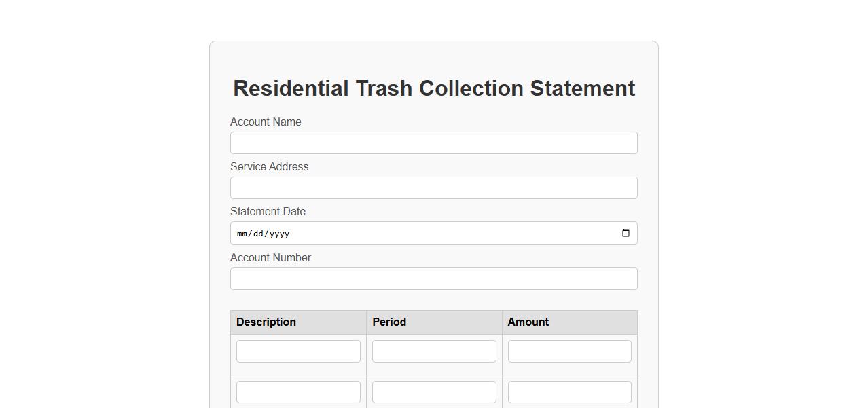Click first row Description cell input
Viewport: 868px width, 408px height.
[x=298, y=352]
